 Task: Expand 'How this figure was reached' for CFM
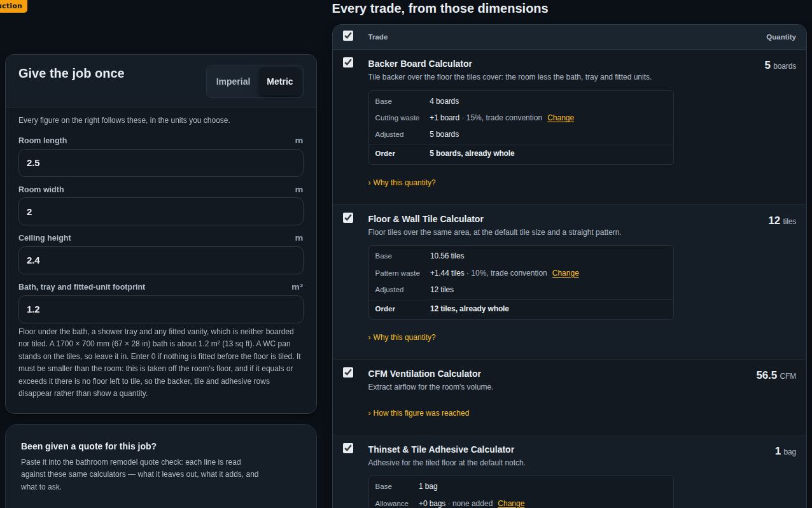tap(419, 413)
